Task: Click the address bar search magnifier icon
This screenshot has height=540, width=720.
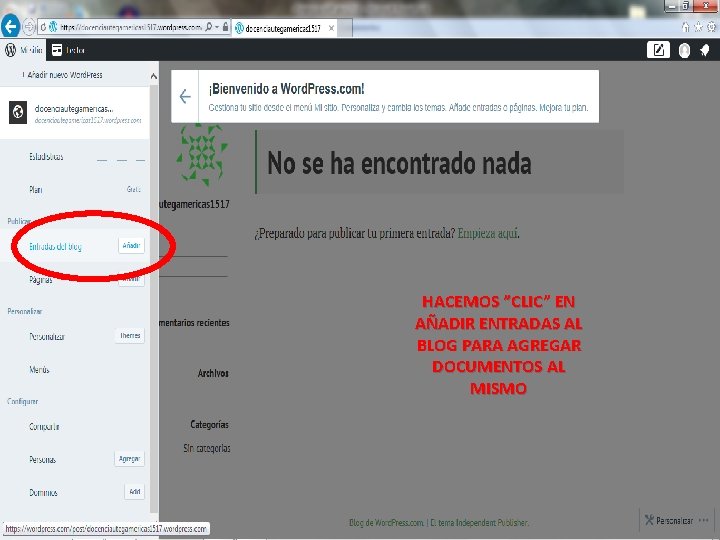Action: point(208,27)
